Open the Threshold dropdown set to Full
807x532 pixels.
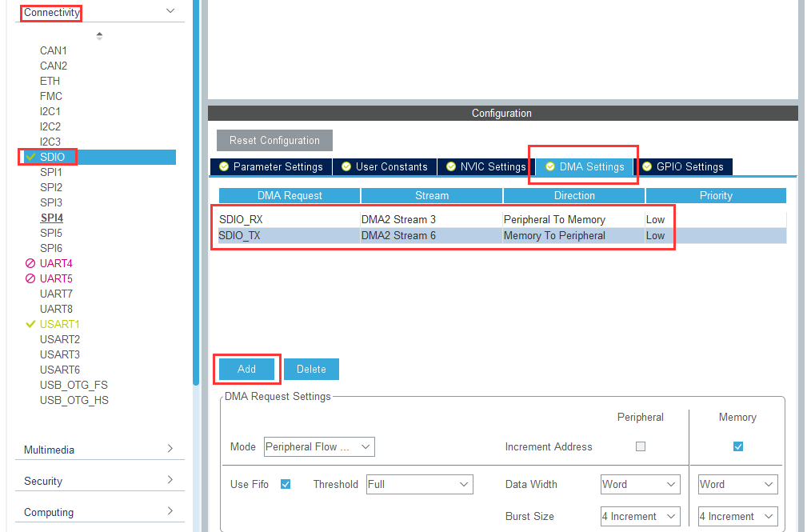click(419, 484)
